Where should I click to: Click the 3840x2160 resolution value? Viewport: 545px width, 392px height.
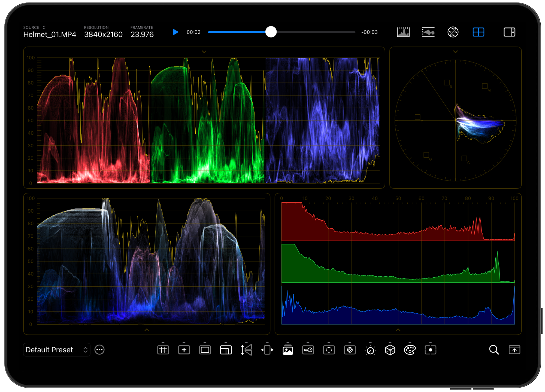[103, 35]
